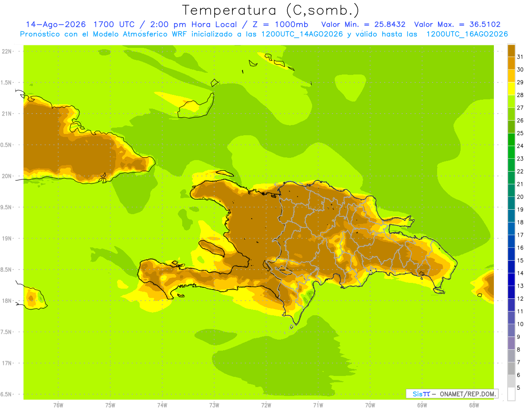Pick the orange swatch between 31 and 30
This screenshot has height=411, width=532.
pos(511,63)
